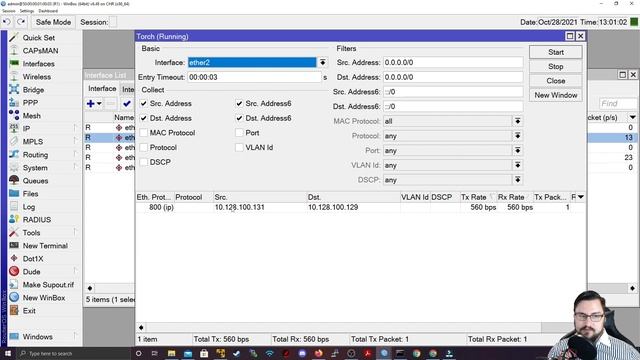The width and height of the screenshot is (640, 360).
Task: Open a New Terminal
Action: tap(45, 246)
